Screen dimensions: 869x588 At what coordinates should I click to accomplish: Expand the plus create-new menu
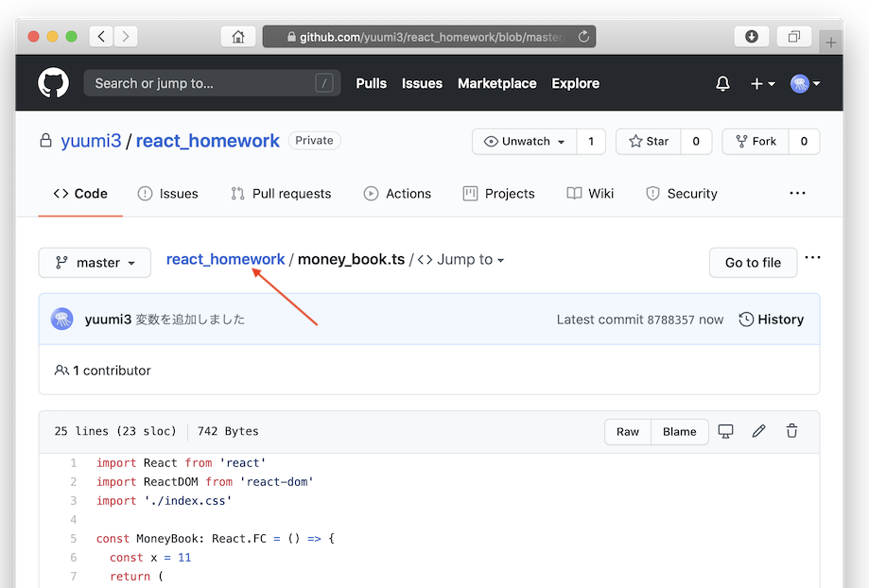pos(762,84)
